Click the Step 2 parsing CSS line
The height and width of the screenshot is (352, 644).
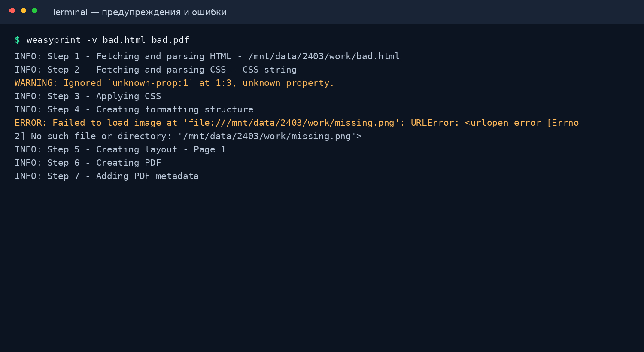[x=155, y=70]
